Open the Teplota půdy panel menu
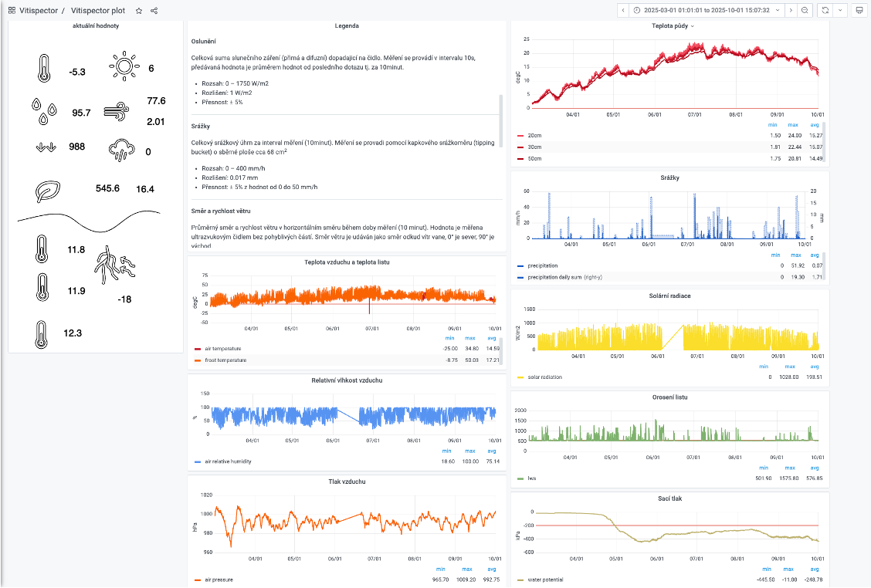The image size is (871, 588). tap(693, 25)
